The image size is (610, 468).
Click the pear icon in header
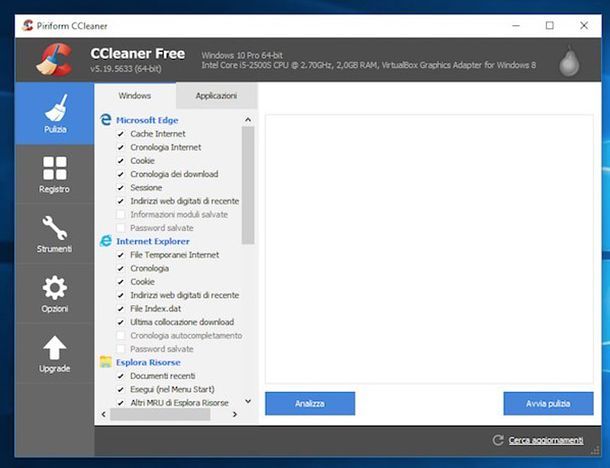(569, 61)
